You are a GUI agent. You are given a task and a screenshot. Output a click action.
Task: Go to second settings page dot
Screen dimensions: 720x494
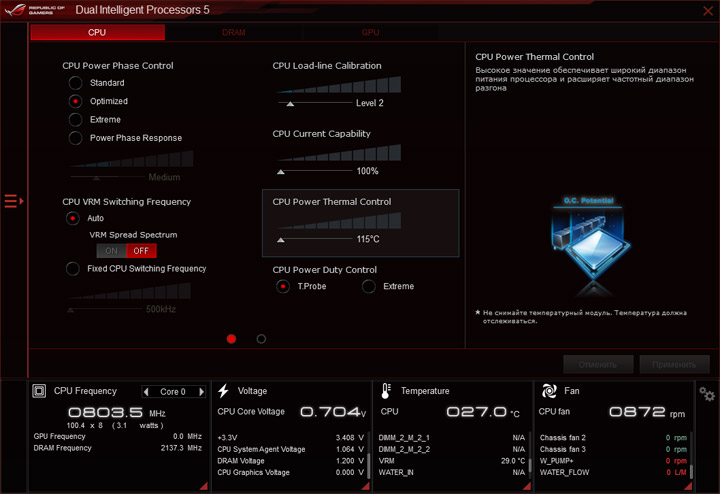tap(261, 339)
